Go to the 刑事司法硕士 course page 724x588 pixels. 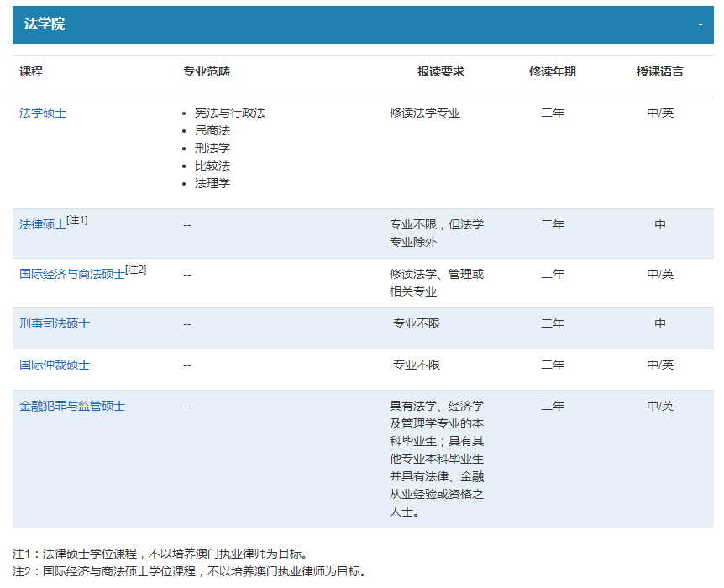coord(55,323)
